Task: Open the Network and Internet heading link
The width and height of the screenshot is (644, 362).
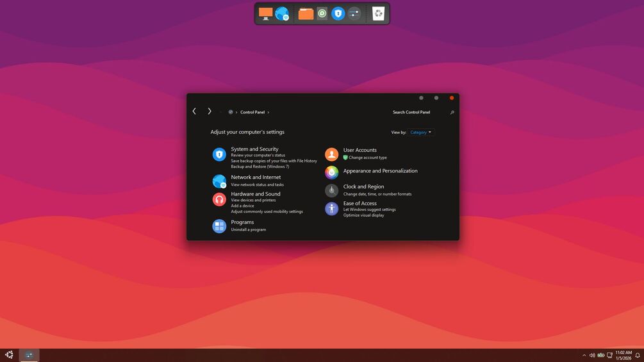Action: click(256, 177)
